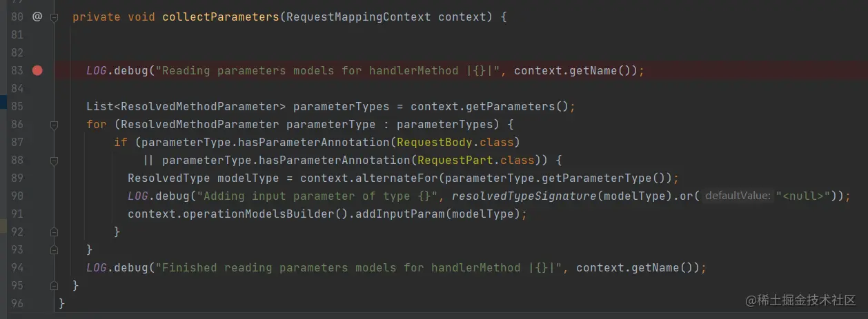Collapse the for loop at line 86
This screenshot has width=868, height=319.
(54, 125)
